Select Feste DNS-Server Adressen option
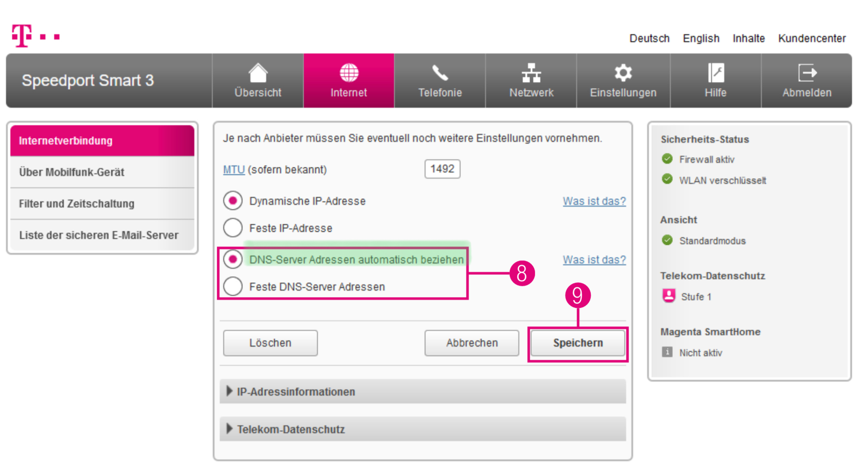Screen dimensions: 868x469 click(233, 286)
